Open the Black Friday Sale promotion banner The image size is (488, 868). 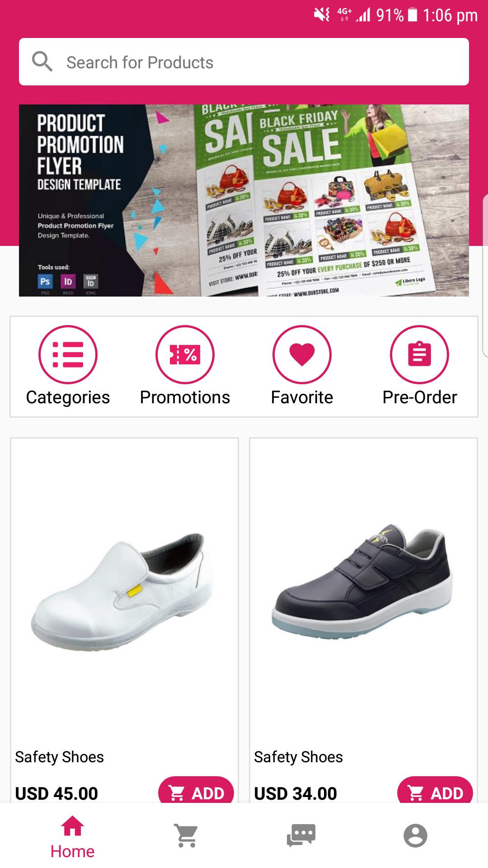coord(244,201)
